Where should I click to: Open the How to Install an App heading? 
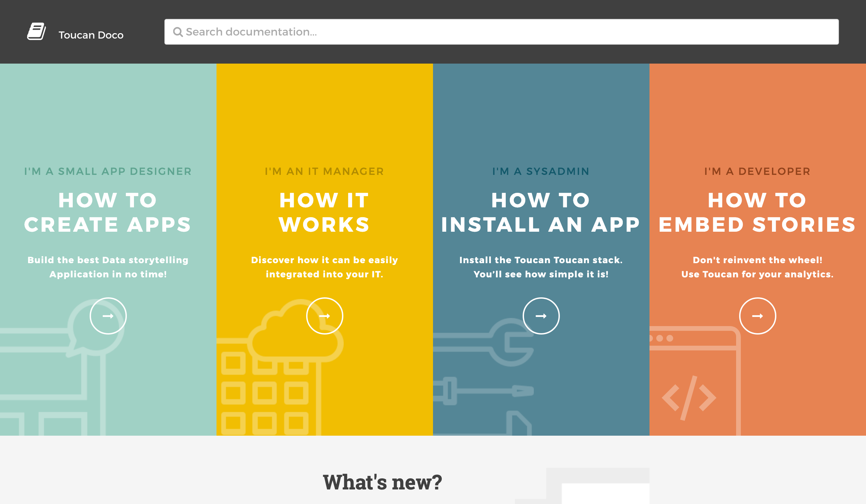tap(541, 212)
